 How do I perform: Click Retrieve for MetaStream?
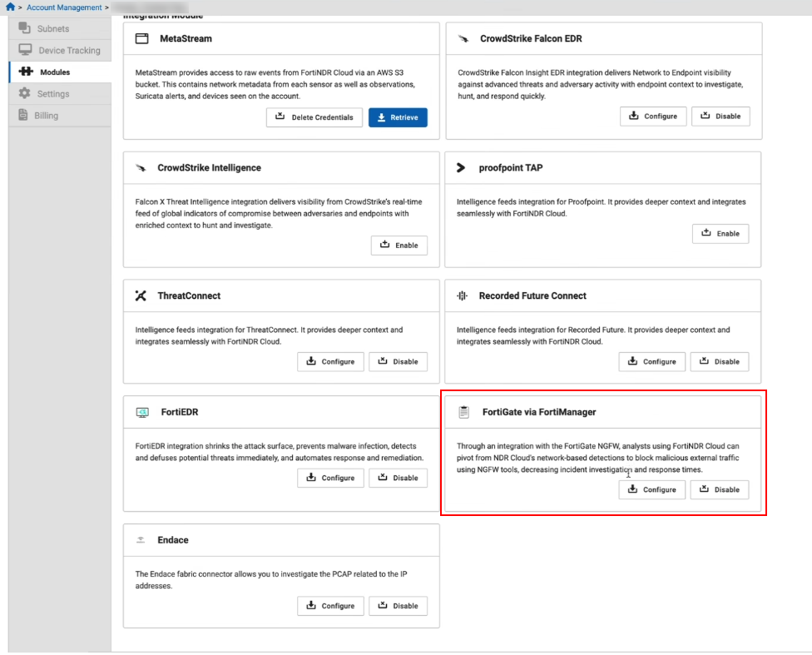click(x=398, y=117)
